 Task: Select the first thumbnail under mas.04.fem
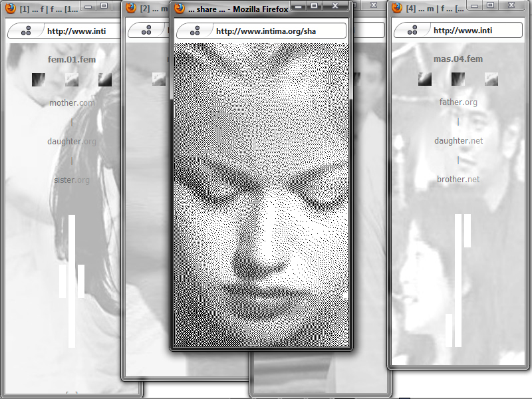click(x=425, y=80)
